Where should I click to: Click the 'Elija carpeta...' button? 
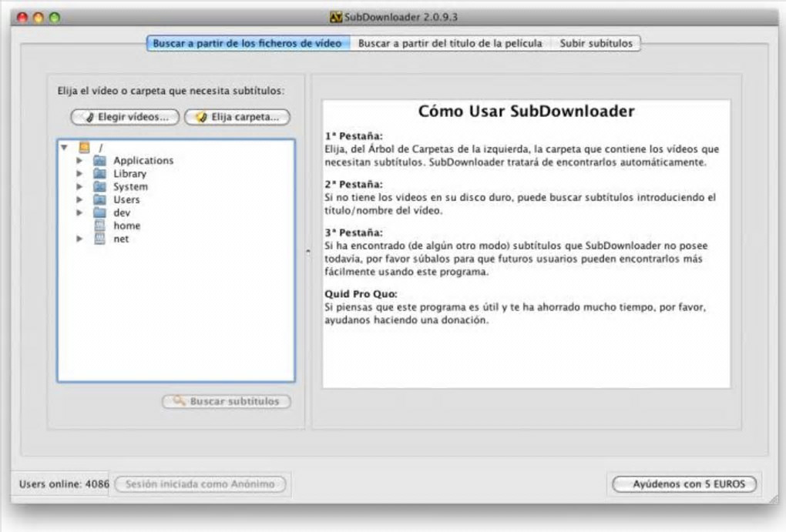(x=237, y=117)
